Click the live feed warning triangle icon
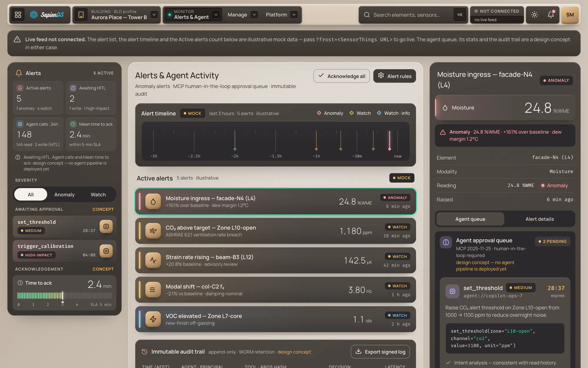588x368 pixels. (17, 39)
